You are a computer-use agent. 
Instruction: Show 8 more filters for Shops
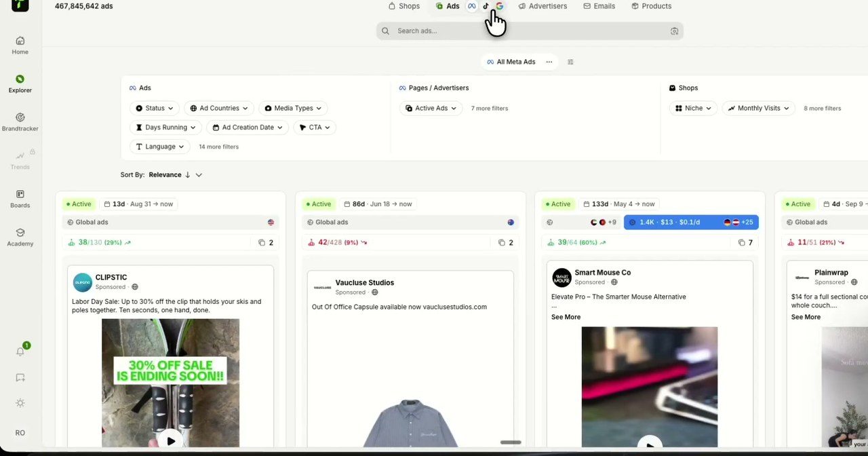point(822,109)
